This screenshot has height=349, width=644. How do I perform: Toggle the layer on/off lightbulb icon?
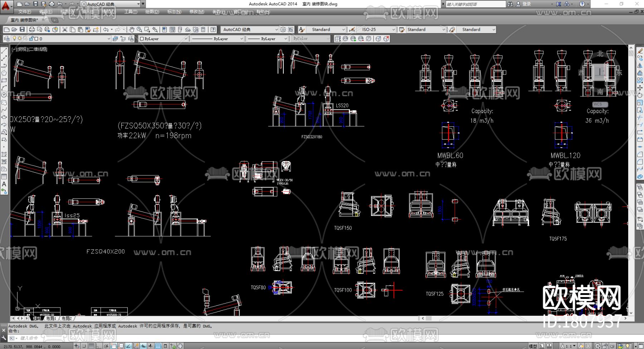coord(14,39)
